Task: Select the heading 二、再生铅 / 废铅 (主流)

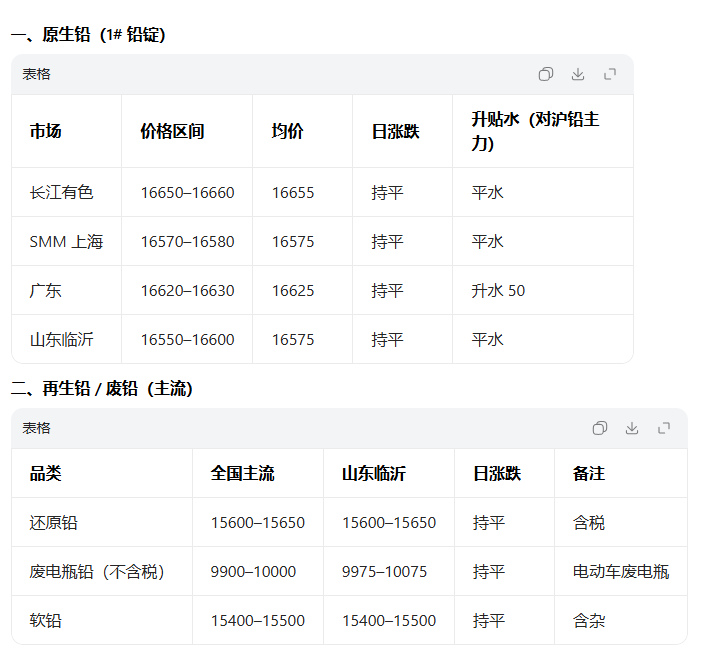Action: tap(102, 389)
